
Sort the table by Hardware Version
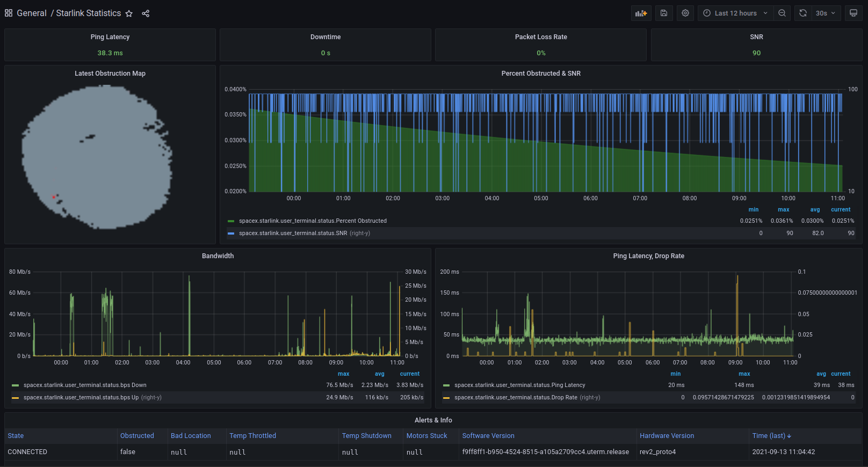click(667, 436)
